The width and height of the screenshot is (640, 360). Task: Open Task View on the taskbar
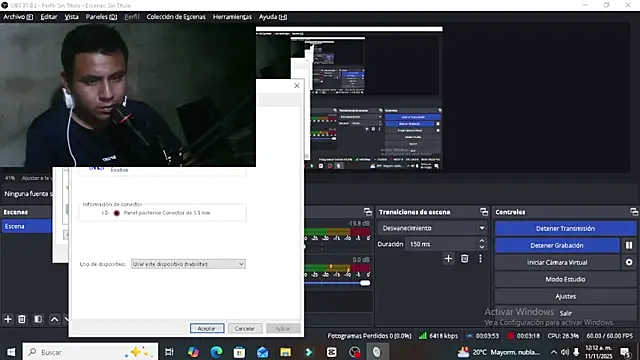tap(169, 352)
